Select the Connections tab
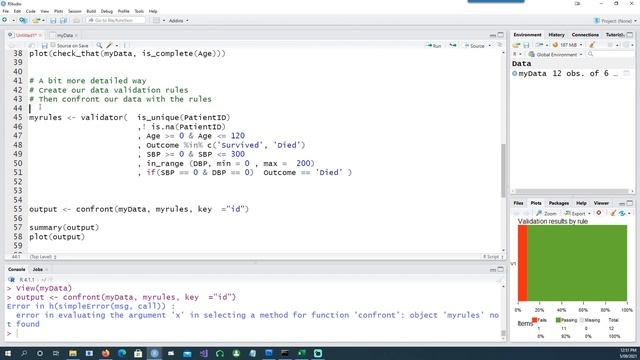Viewport: 640px width, 360px height. (585, 35)
